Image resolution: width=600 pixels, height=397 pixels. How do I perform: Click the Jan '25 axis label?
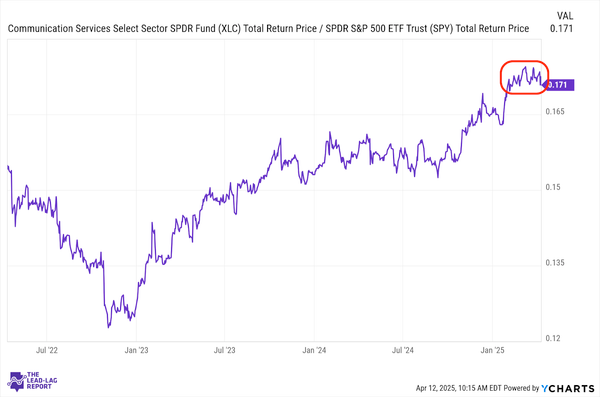point(492,350)
